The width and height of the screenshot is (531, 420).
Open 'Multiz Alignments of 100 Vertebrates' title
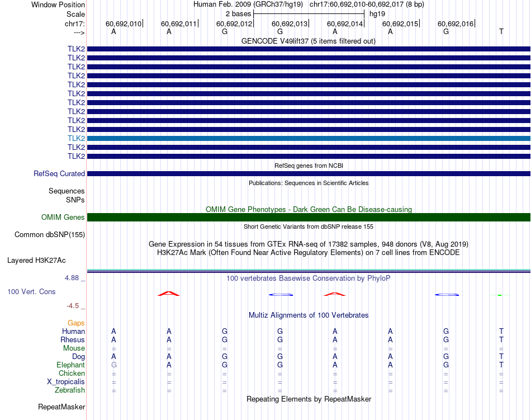(309, 315)
